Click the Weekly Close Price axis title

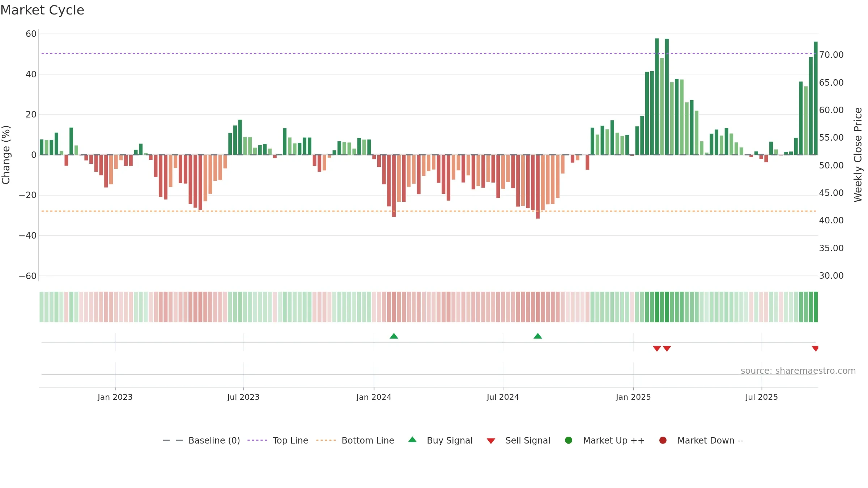coord(858,155)
